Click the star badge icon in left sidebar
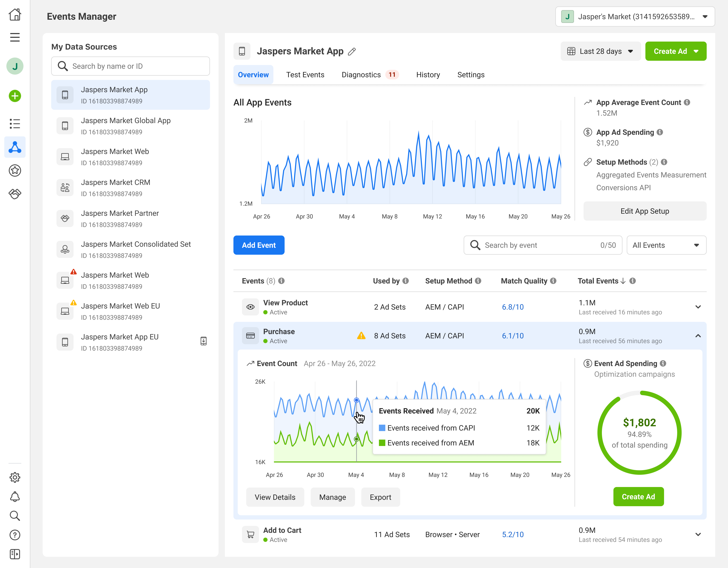The image size is (728, 568). (15, 171)
